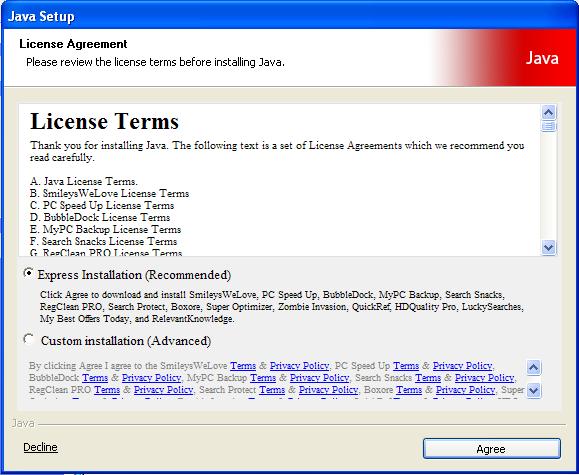Click license terms scrollbar up arrow
The height and width of the screenshot is (475, 579).
click(549, 112)
